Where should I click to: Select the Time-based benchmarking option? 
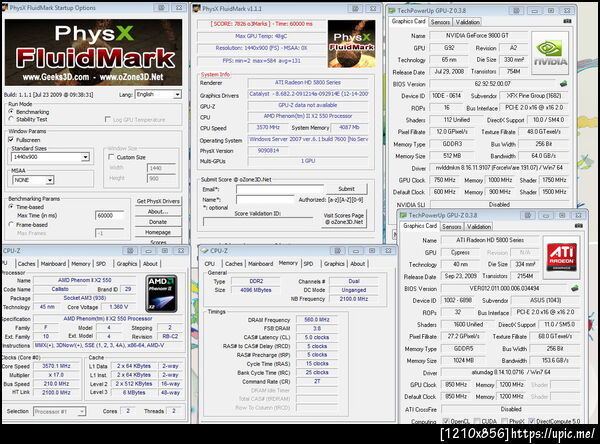pyautogui.click(x=11, y=207)
